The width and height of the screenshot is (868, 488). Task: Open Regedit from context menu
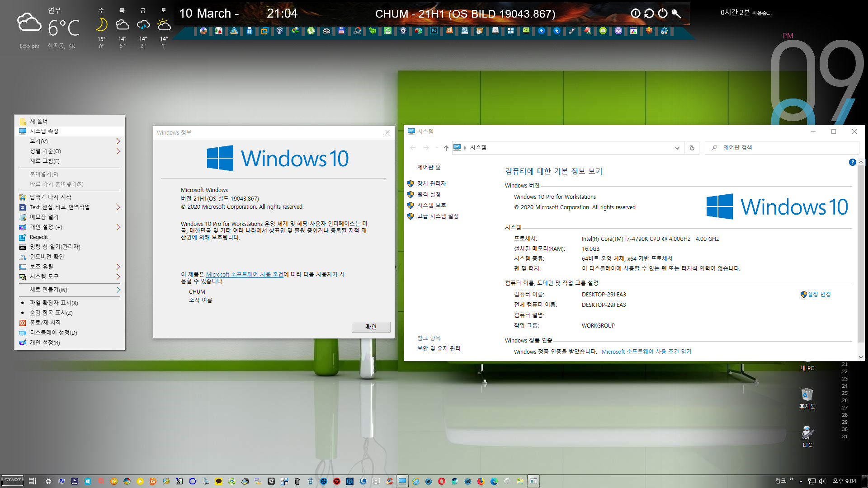pos(70,237)
